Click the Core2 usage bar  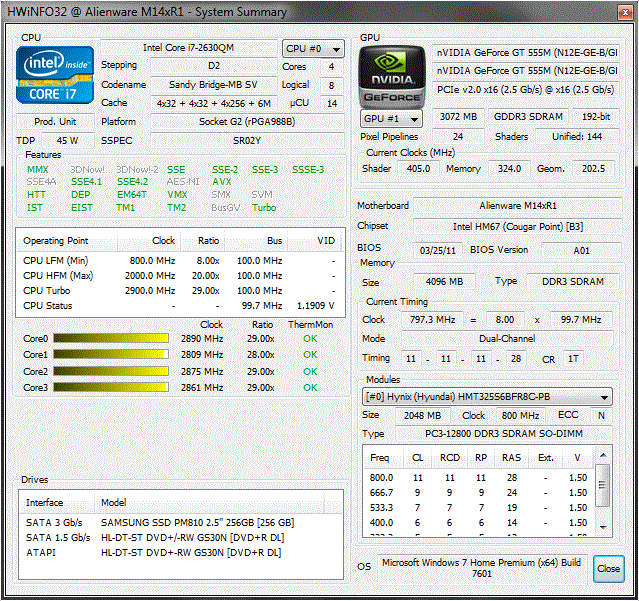point(111,371)
